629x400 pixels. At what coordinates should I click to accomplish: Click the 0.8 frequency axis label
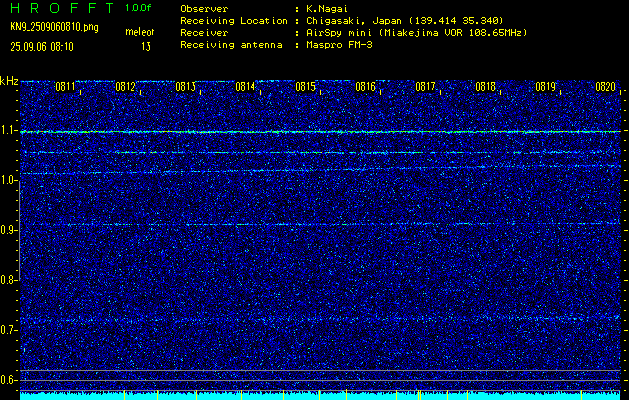click(x=8, y=280)
